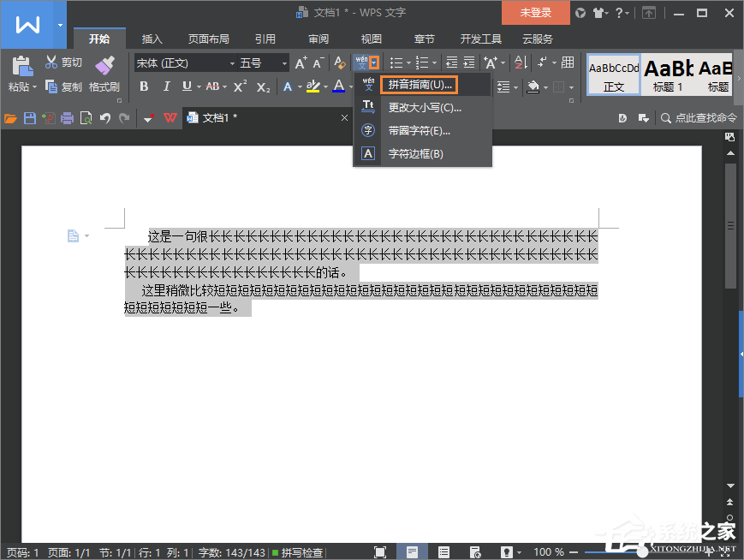Click the Cut scissors icon
Image resolution: width=744 pixels, height=560 pixels.
coord(51,63)
